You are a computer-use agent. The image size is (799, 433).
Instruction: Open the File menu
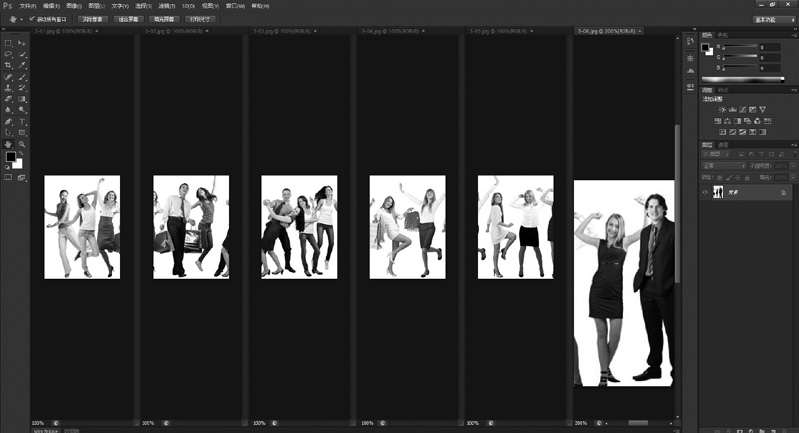click(28, 6)
